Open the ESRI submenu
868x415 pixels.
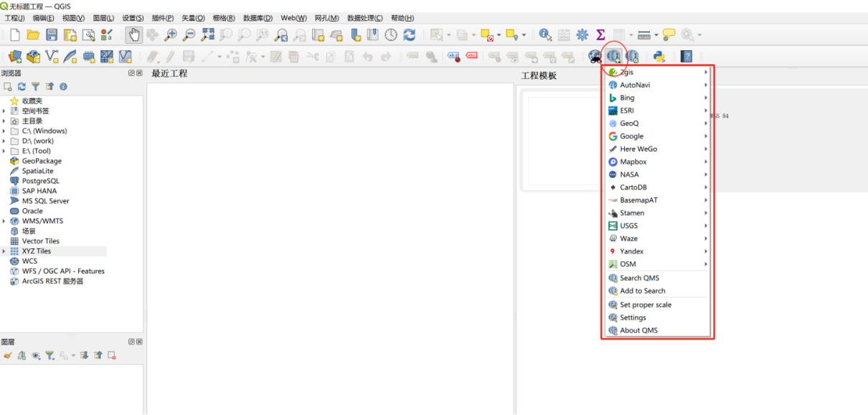pyautogui.click(x=658, y=111)
